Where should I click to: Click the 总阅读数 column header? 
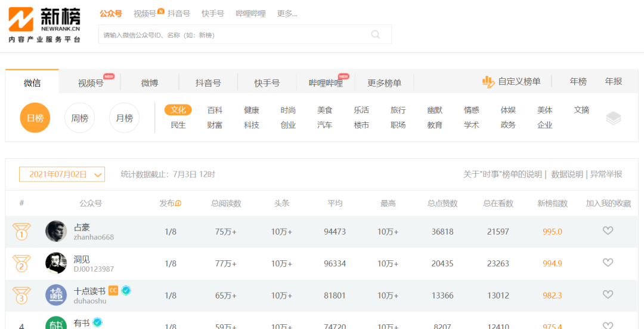pyautogui.click(x=226, y=203)
